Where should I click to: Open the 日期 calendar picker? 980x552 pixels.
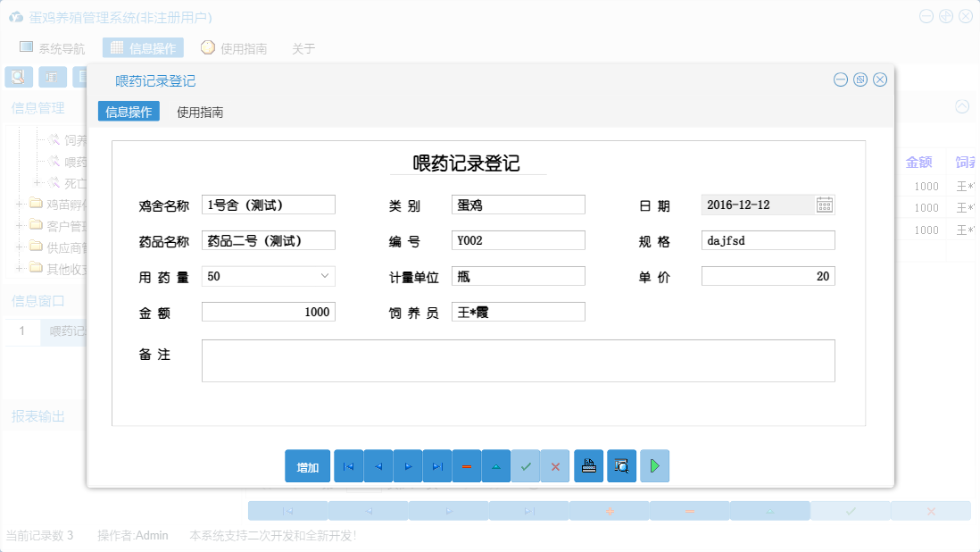(x=824, y=205)
